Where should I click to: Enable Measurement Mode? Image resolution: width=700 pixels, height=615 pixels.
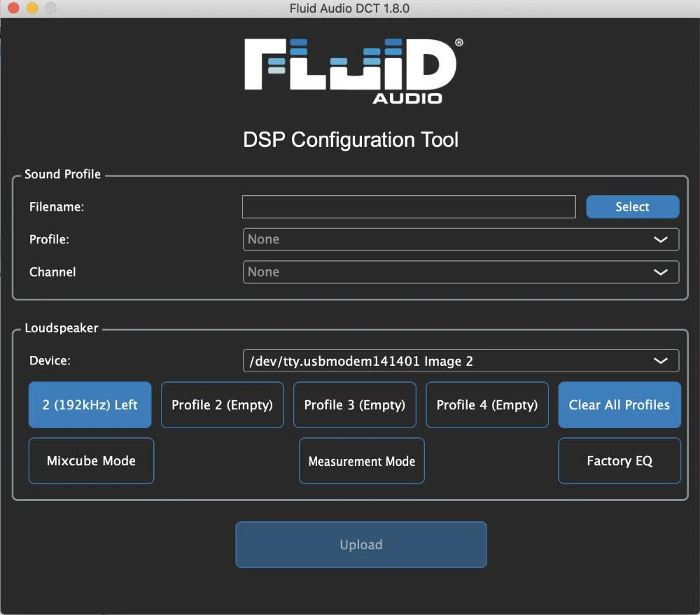[361, 460]
